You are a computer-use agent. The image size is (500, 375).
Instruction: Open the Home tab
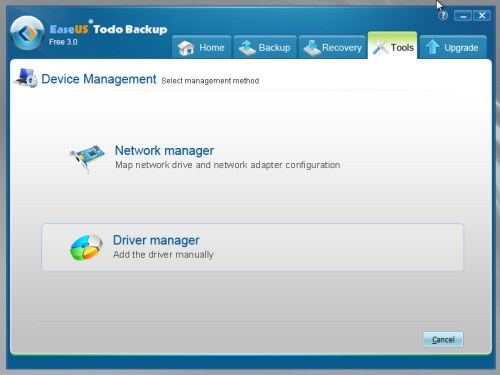[201, 47]
